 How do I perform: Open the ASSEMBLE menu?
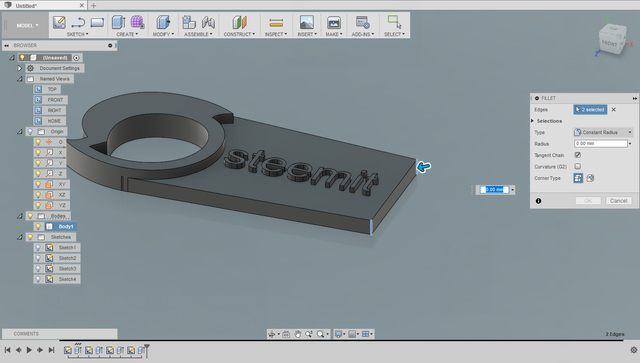(x=198, y=34)
